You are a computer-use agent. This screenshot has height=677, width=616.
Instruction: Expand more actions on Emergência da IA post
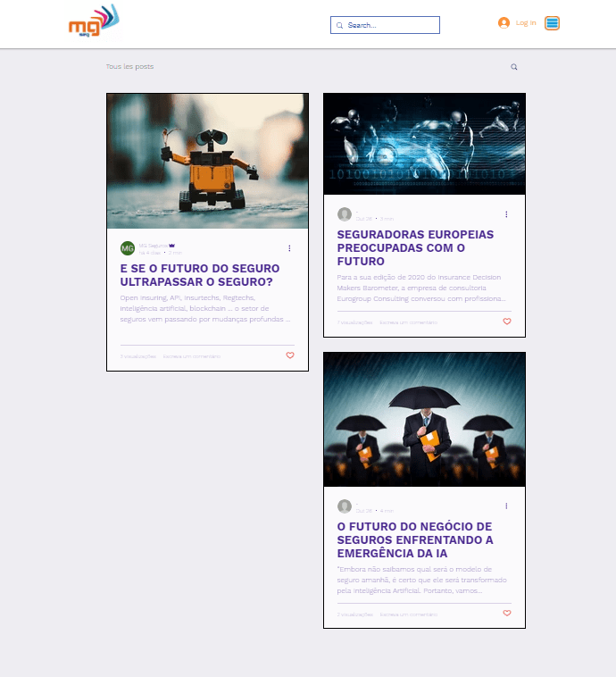coord(506,506)
